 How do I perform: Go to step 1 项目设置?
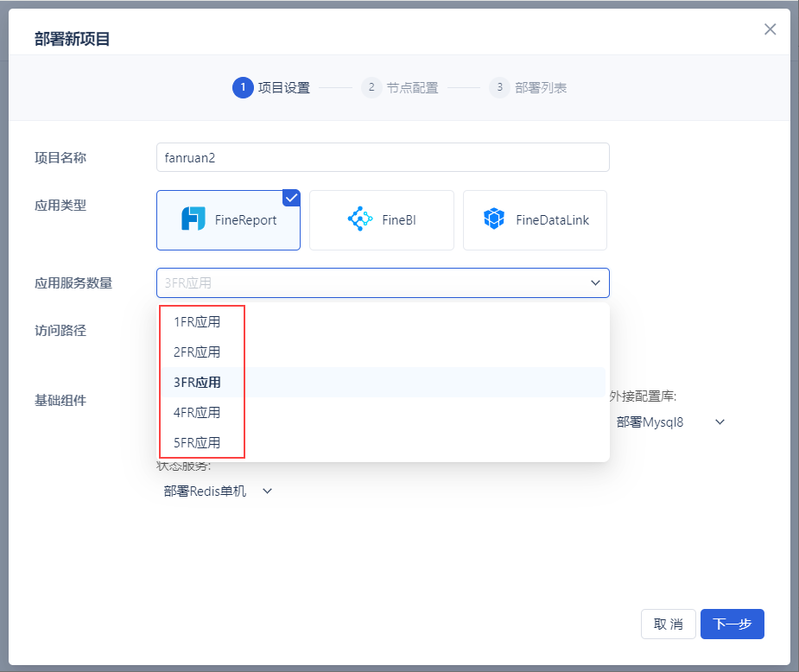click(x=271, y=87)
